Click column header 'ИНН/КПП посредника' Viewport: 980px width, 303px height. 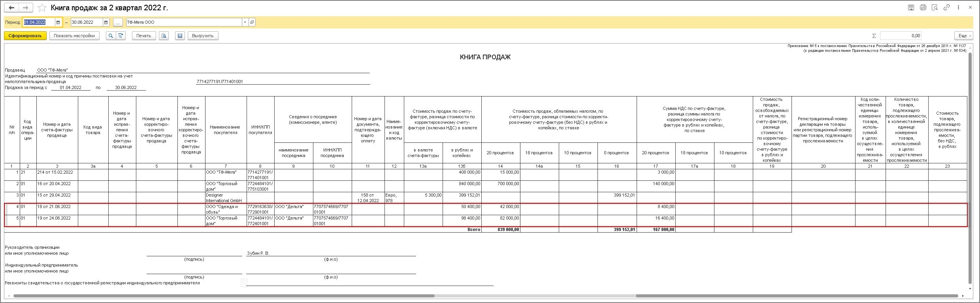(332, 153)
